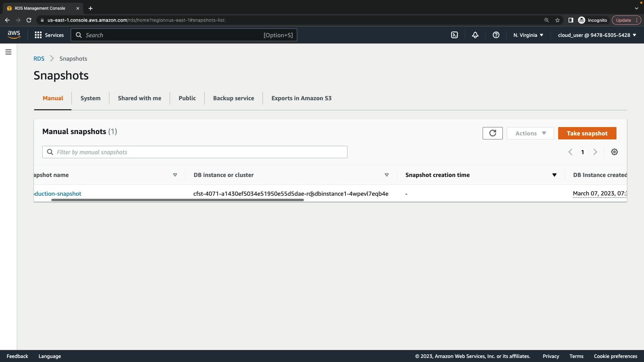
Task: Click the Take snapshot button
Action: pyautogui.click(x=587, y=133)
